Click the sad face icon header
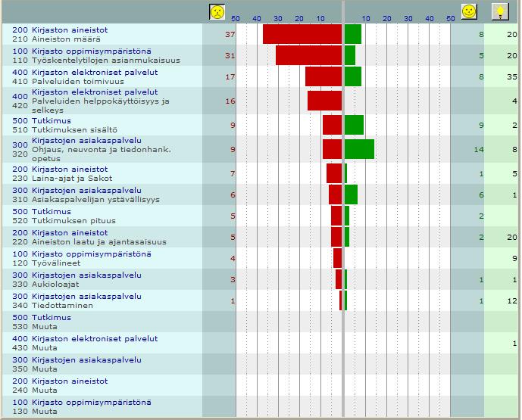 pos(217,12)
